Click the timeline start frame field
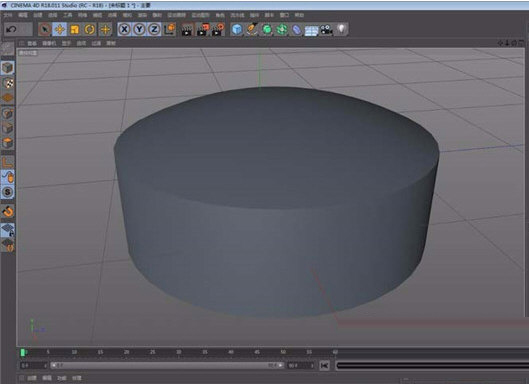Viewport: 529px width, 384px height. click(x=34, y=365)
